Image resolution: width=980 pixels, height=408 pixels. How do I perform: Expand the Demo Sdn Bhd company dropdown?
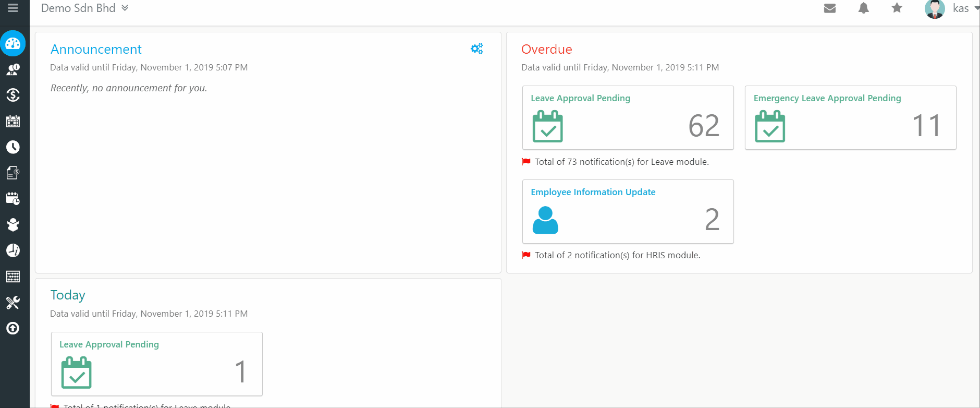point(125,8)
